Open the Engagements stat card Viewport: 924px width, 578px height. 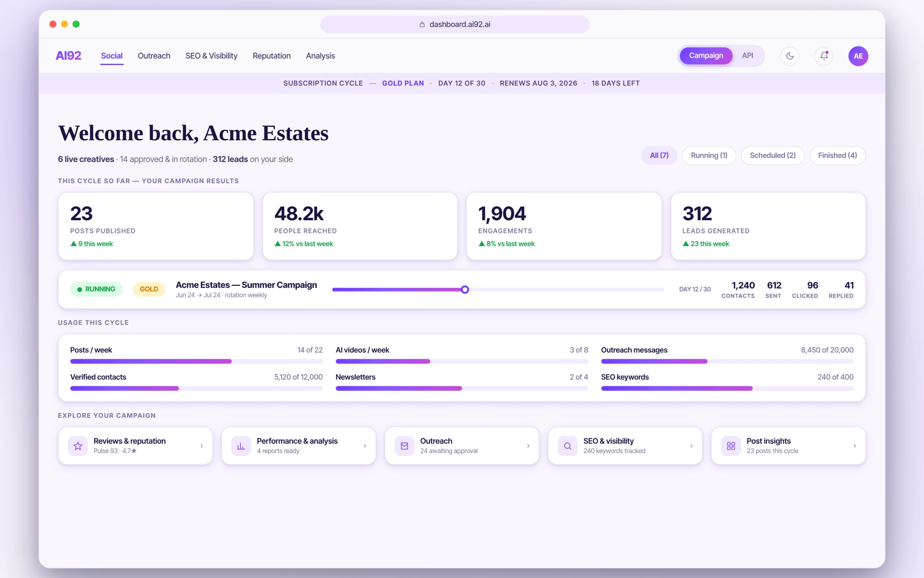(564, 226)
